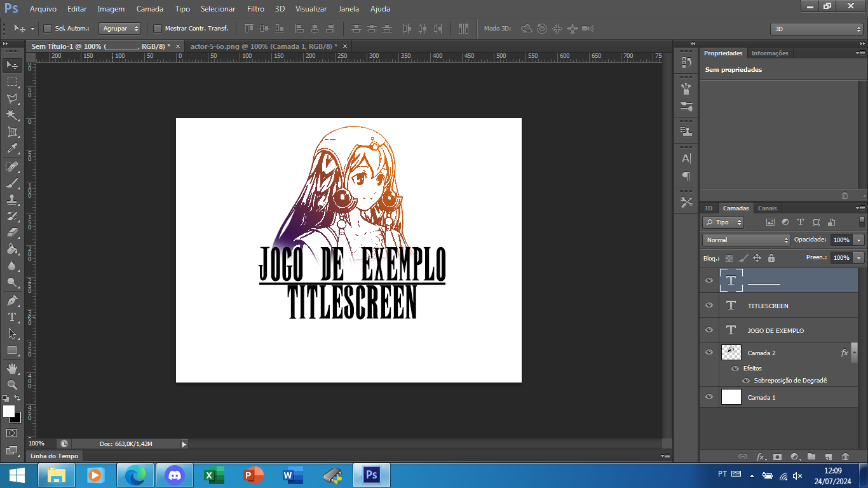Open the status bar info arrow
The height and width of the screenshot is (488, 868).
(x=184, y=444)
